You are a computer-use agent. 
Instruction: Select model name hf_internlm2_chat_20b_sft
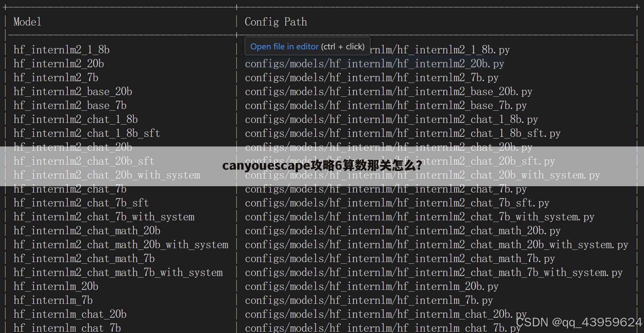(84, 161)
